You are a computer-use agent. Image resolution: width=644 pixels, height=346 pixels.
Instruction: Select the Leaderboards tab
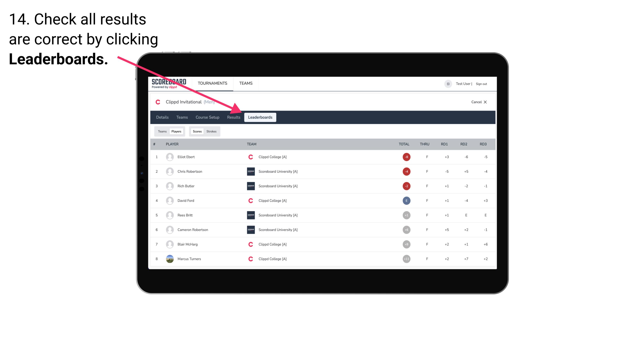pos(260,117)
